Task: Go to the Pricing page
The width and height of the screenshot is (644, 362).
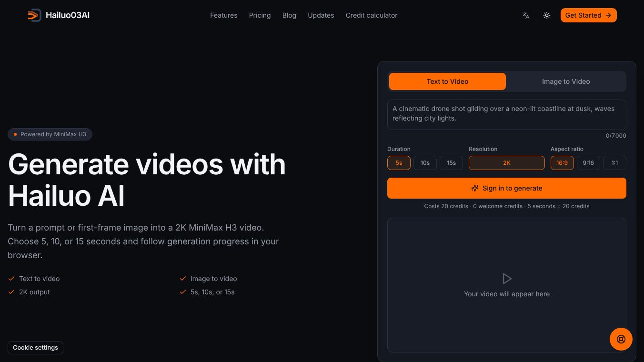Action: (260, 15)
